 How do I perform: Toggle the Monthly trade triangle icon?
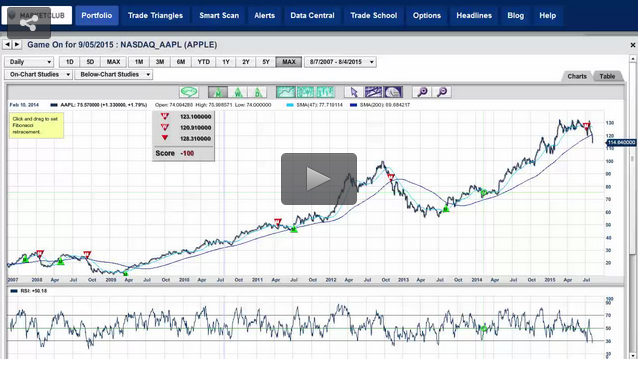[x=218, y=92]
